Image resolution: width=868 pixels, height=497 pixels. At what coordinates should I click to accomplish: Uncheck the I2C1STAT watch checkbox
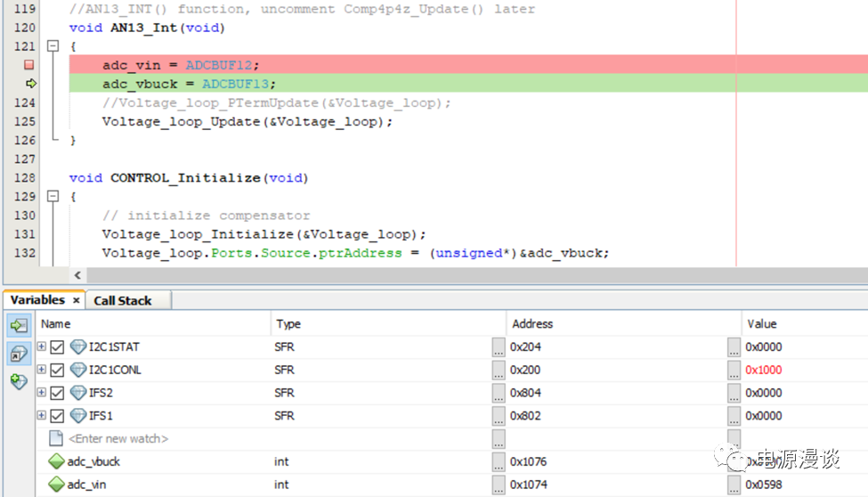point(58,347)
